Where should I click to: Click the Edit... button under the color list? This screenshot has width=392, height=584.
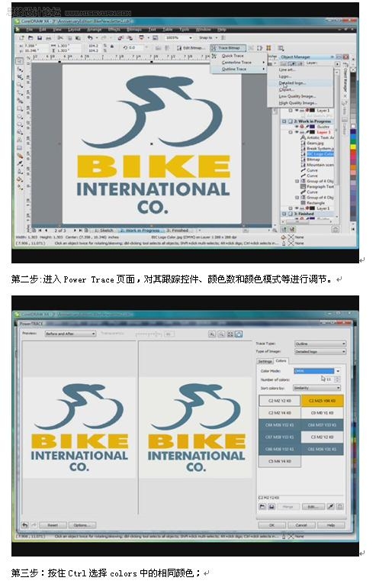coord(313,507)
